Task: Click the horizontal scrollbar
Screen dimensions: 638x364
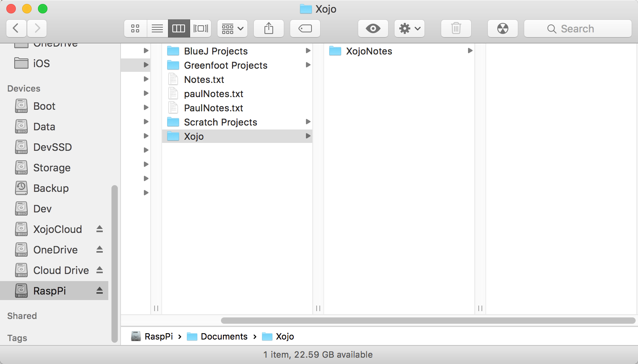Action: [428, 321]
